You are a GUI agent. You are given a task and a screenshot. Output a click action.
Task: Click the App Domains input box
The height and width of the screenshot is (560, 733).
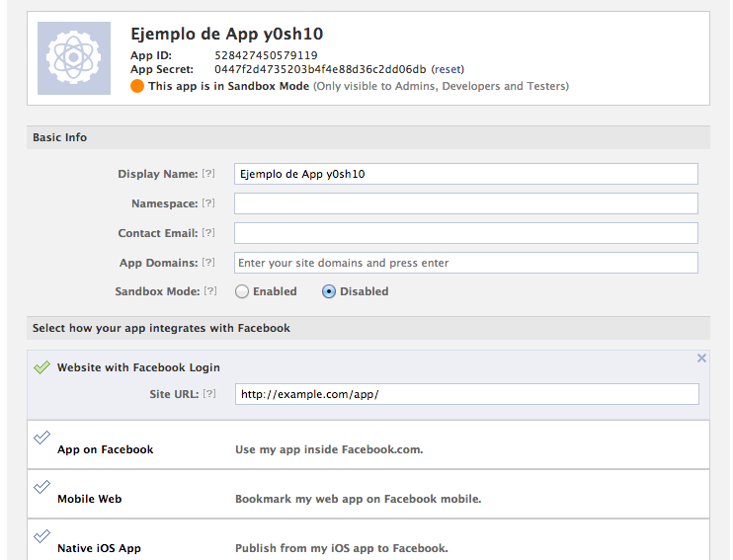pos(466,263)
